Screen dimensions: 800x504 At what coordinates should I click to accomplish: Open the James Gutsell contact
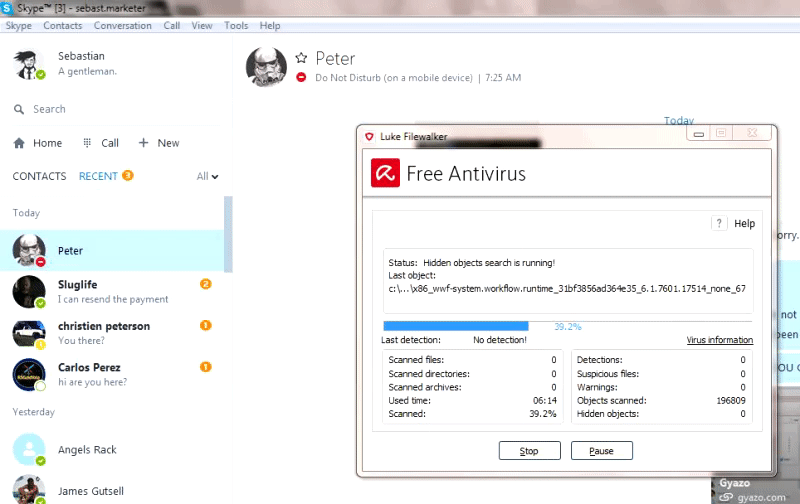click(112, 491)
